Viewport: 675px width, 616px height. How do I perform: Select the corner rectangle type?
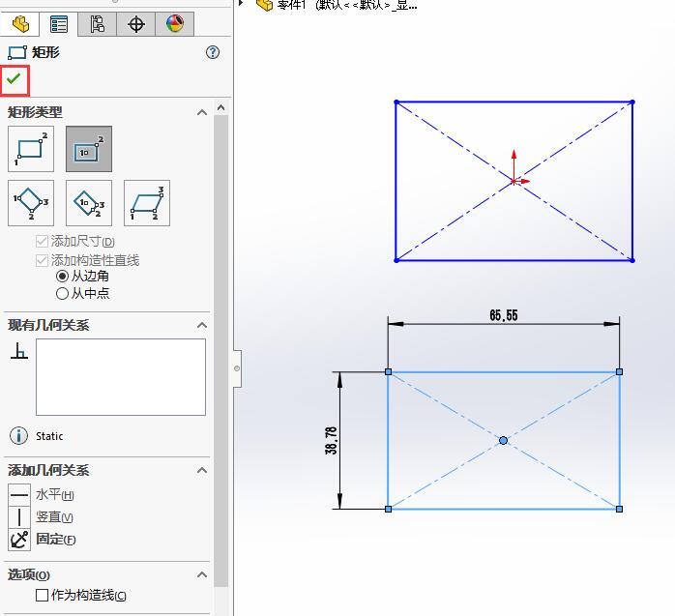(31, 149)
